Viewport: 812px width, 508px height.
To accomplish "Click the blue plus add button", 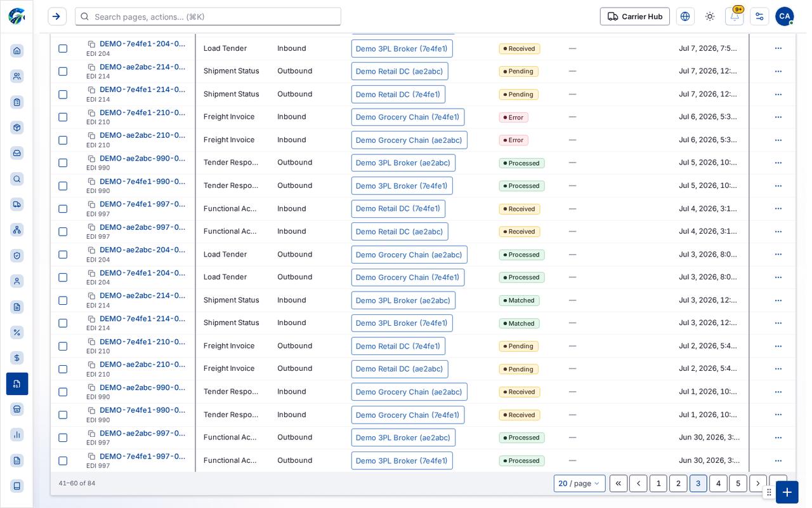I will (x=787, y=492).
